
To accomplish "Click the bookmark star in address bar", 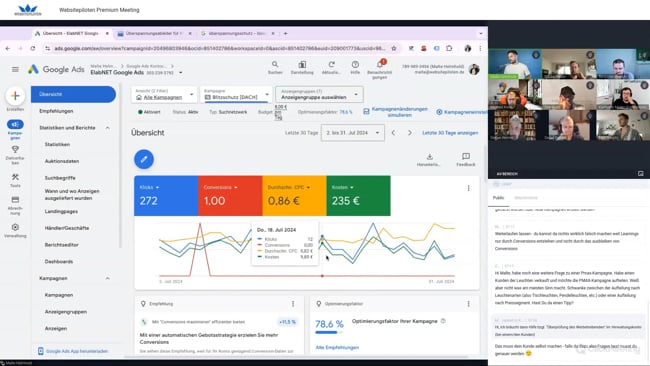I will tap(394, 48).
